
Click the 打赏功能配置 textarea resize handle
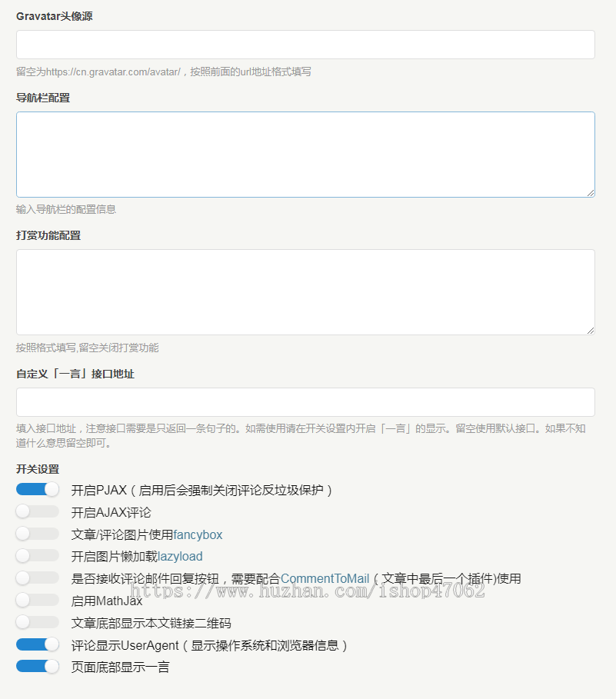point(590,331)
